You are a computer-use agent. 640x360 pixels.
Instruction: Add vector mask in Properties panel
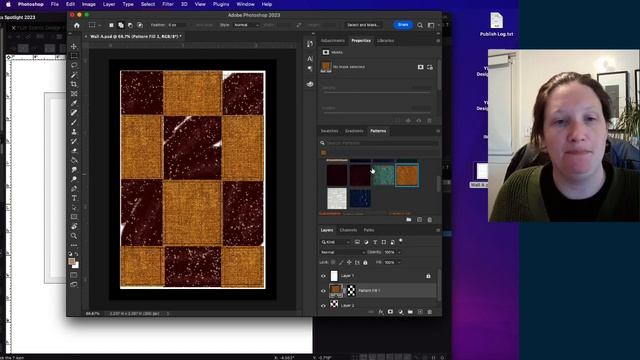pyautogui.click(x=430, y=67)
